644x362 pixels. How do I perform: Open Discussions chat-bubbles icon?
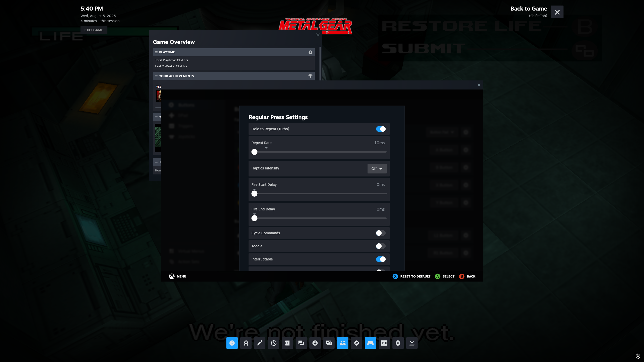(x=301, y=343)
